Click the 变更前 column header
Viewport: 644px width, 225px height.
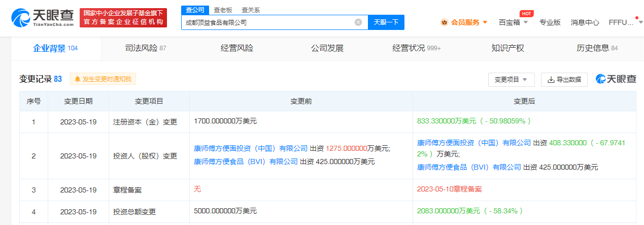click(x=301, y=101)
